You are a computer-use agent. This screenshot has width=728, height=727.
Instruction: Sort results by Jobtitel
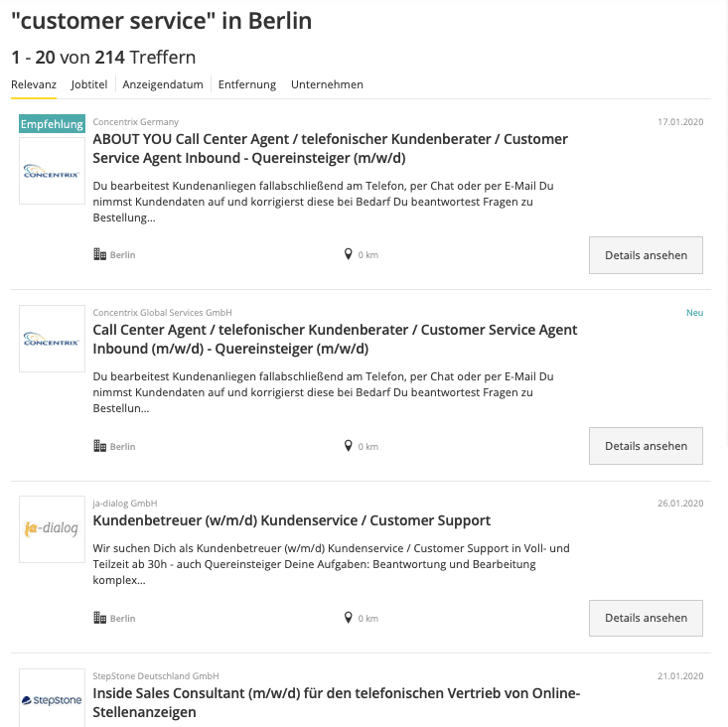coord(89,84)
